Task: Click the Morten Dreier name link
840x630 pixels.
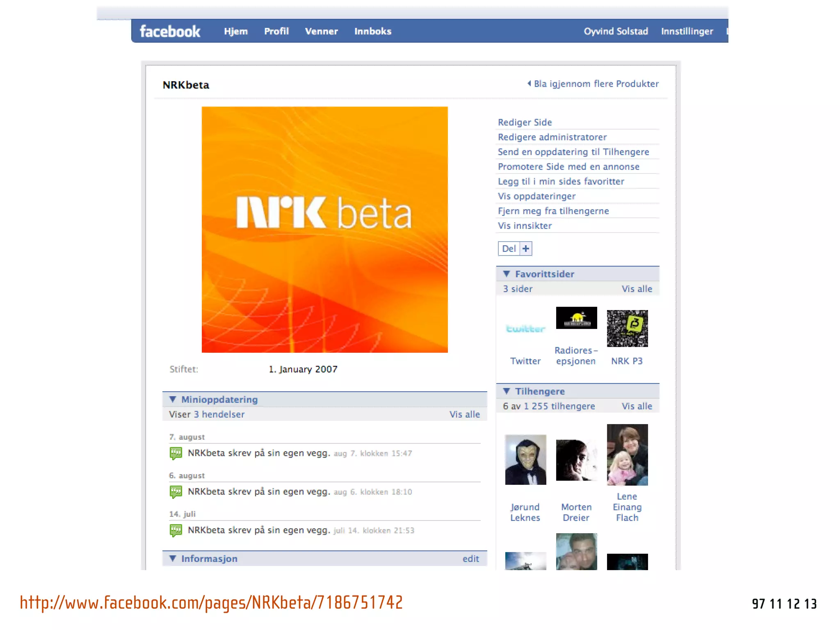Action: (x=576, y=512)
